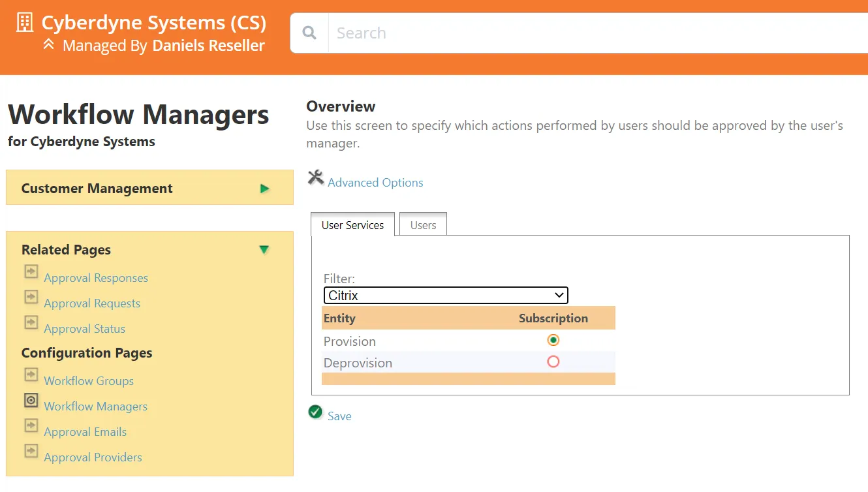Click the green checkmark Save icon
This screenshot has width=868, height=492.
tap(315, 412)
